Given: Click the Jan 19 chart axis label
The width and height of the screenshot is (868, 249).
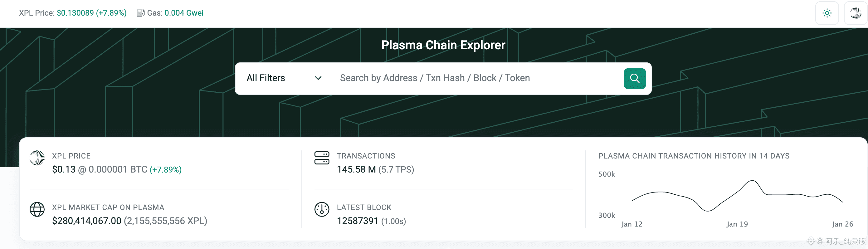Looking at the screenshot, I should click(x=737, y=224).
